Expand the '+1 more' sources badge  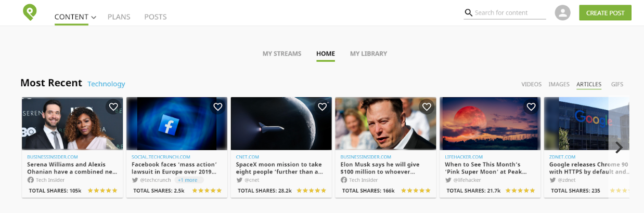click(x=187, y=180)
